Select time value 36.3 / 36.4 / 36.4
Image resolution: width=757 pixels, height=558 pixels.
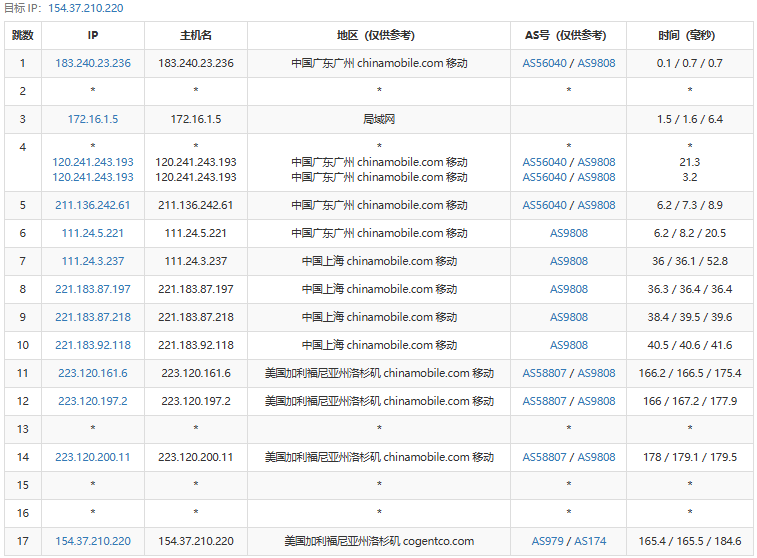(689, 289)
